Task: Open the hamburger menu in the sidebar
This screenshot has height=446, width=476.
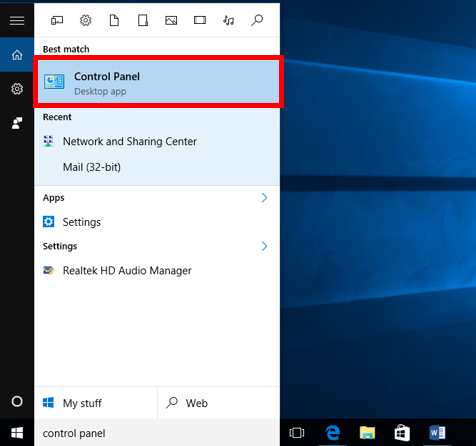Action: [17, 21]
